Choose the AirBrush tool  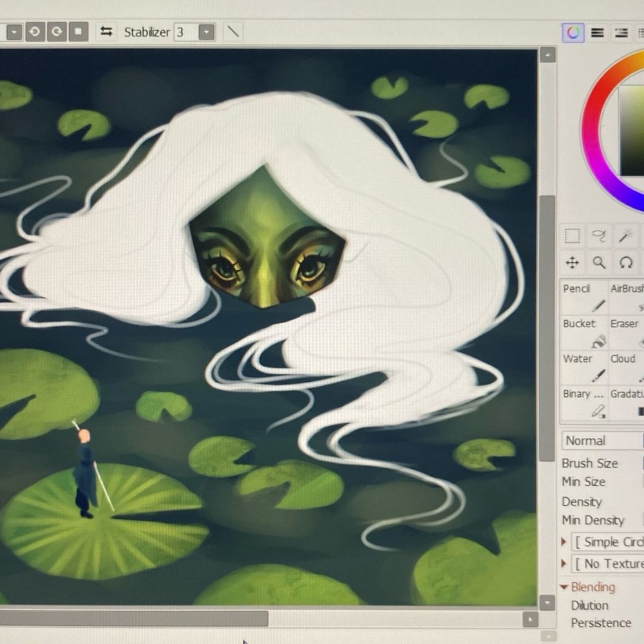coord(627,297)
